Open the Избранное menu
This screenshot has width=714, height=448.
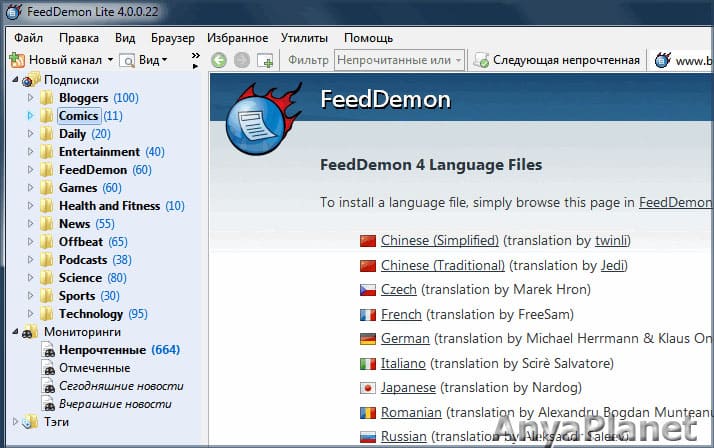237,38
